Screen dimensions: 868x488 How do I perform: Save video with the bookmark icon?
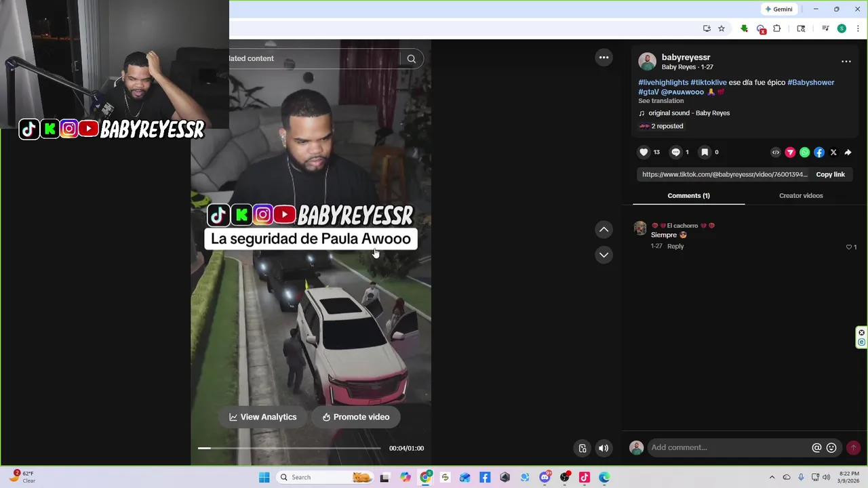pyautogui.click(x=705, y=152)
